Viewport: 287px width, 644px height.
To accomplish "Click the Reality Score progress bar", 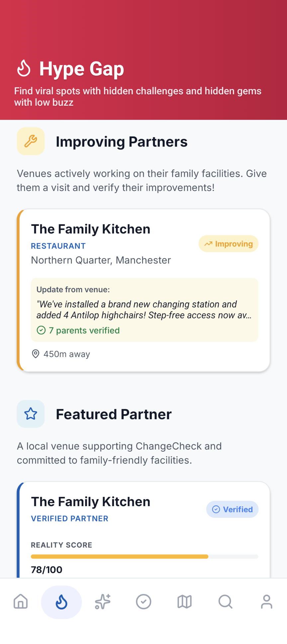I will point(144,556).
